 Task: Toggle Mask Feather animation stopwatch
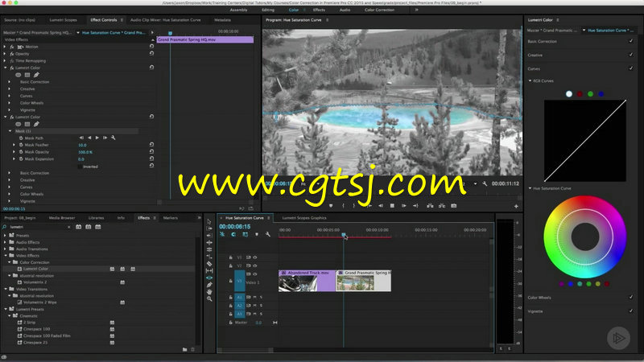(x=21, y=145)
